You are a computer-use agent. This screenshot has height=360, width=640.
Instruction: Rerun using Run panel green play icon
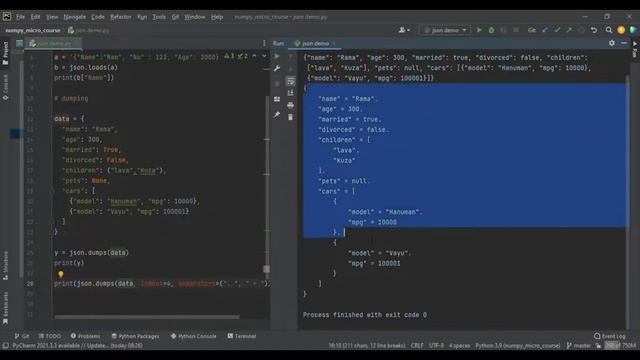pos(277,56)
